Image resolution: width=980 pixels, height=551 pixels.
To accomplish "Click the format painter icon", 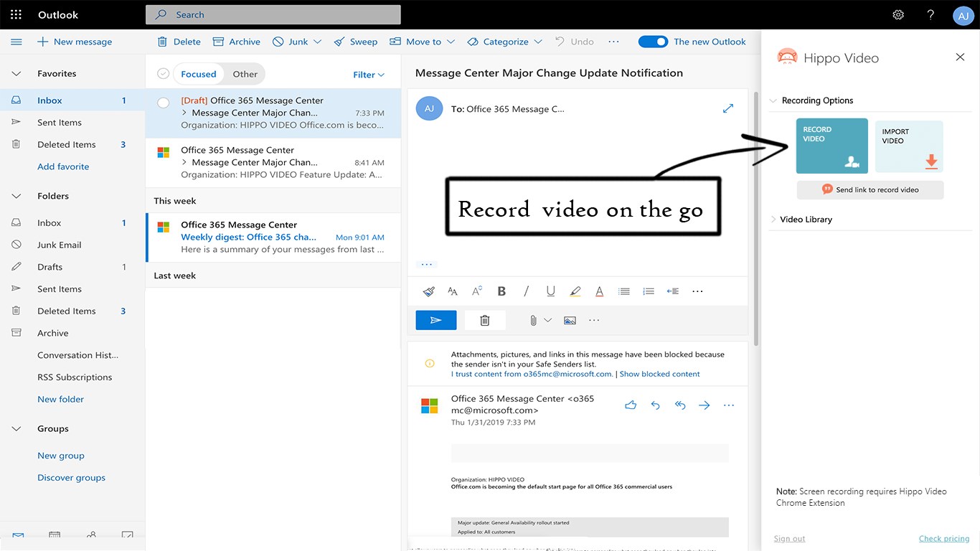I will click(428, 291).
